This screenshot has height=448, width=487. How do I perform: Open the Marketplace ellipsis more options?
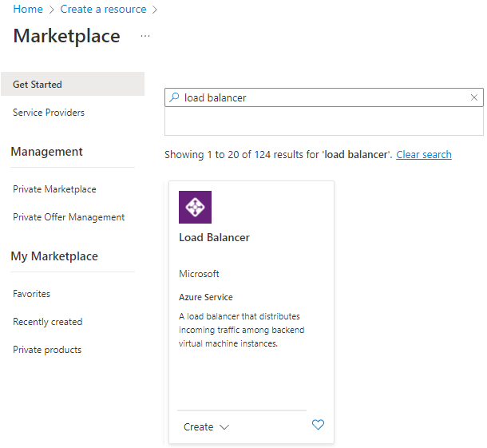(x=145, y=37)
